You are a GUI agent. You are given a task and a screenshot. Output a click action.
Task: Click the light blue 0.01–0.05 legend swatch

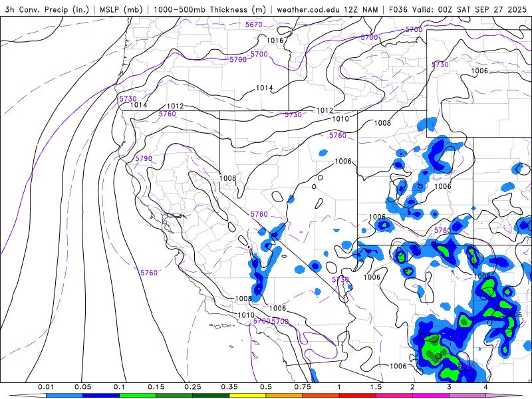[65, 396]
